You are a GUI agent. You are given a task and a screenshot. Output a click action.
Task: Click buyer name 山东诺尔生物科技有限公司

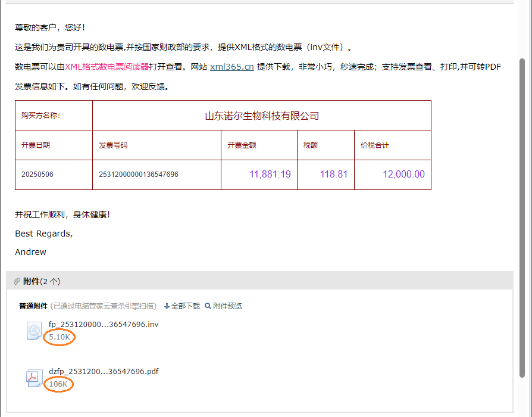tap(262, 116)
